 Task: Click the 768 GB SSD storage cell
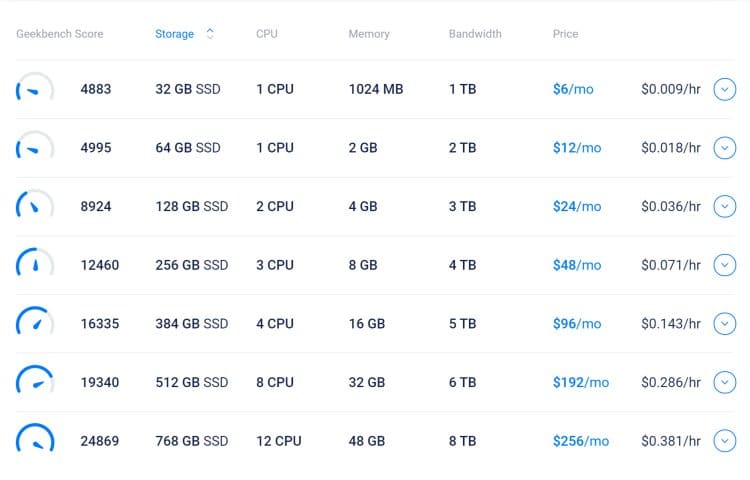pyautogui.click(x=192, y=441)
